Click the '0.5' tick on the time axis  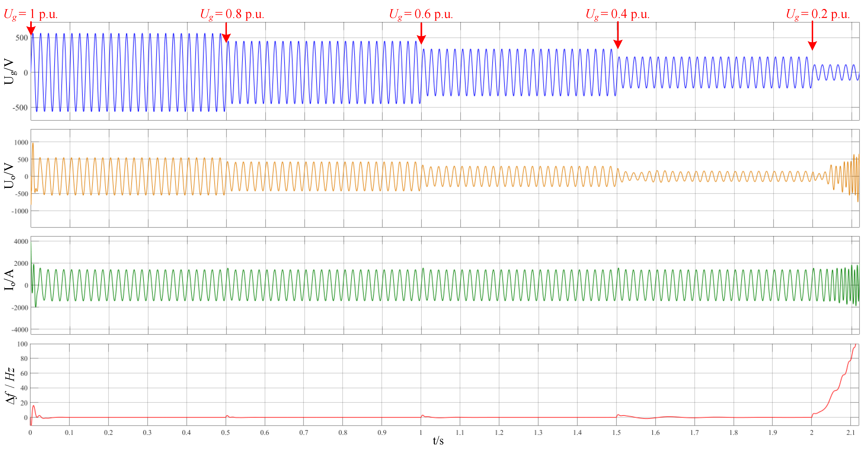point(225,432)
